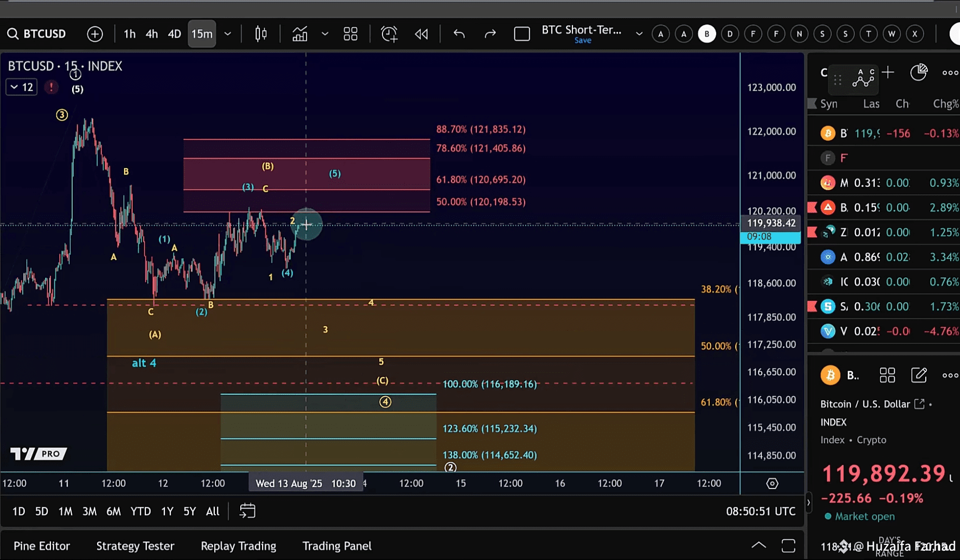Select the watchlist row showing -4.76%
The height and width of the screenshot is (560, 960).
(x=884, y=331)
